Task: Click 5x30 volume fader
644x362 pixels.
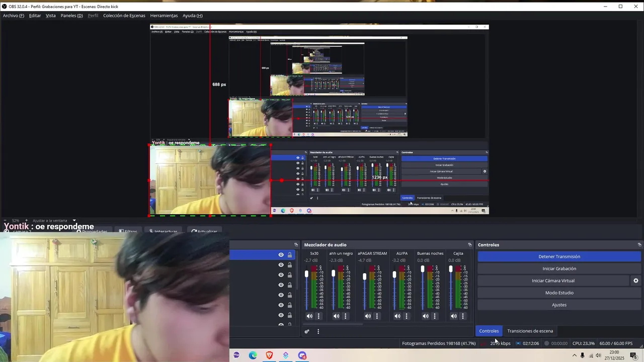Action: (306, 274)
